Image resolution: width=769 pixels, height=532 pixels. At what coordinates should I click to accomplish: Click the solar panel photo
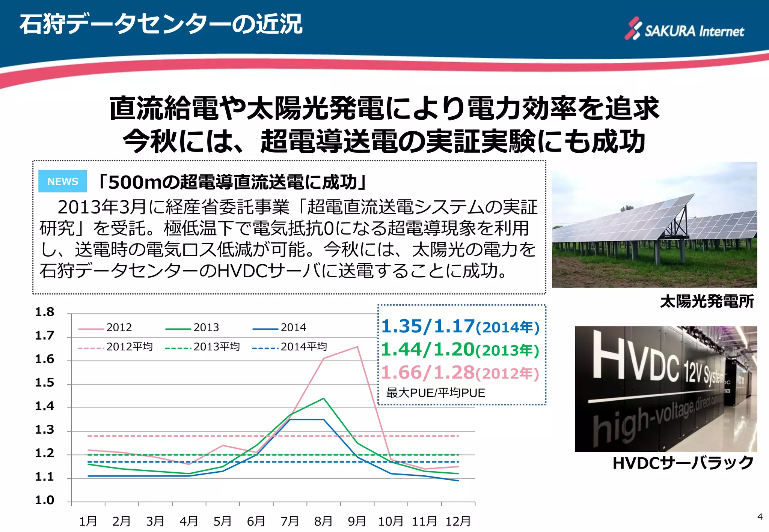click(654, 225)
